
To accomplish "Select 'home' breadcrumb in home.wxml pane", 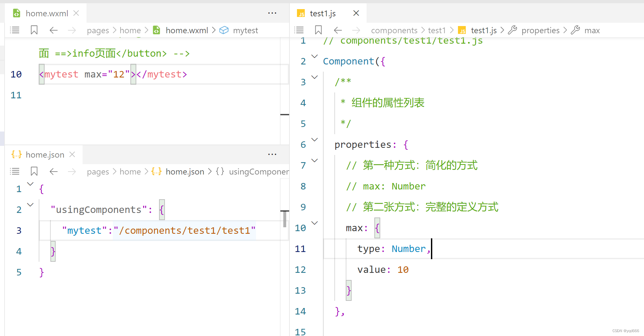I will pyautogui.click(x=130, y=31).
